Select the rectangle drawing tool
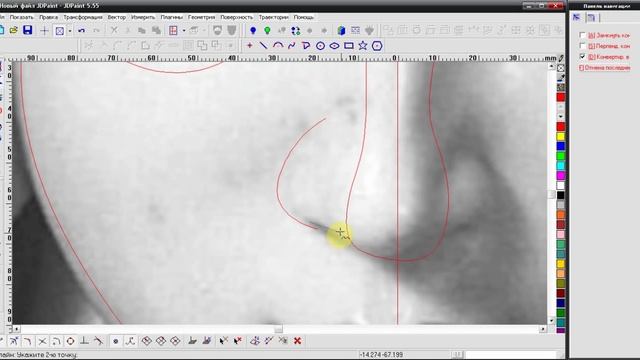This screenshot has width=640, height=360. click(x=349, y=46)
